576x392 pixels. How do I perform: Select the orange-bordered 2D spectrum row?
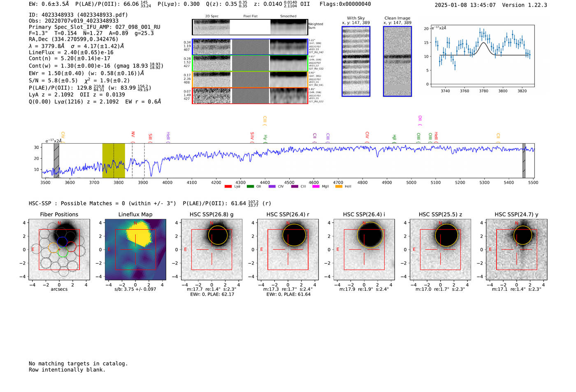[250, 79]
